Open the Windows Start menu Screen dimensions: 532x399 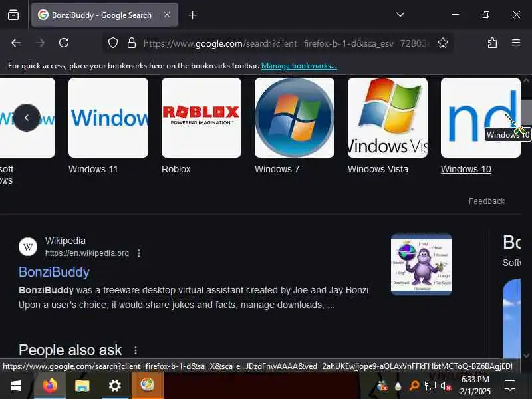pyautogui.click(x=16, y=386)
